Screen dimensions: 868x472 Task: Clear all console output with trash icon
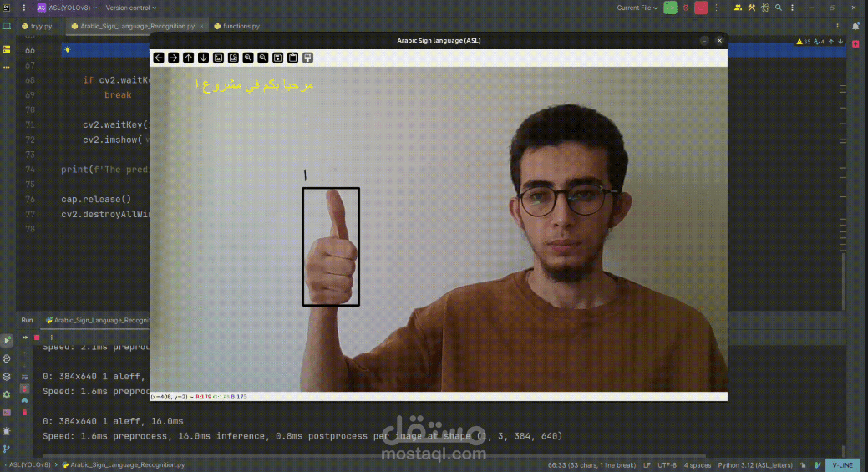coord(24,413)
